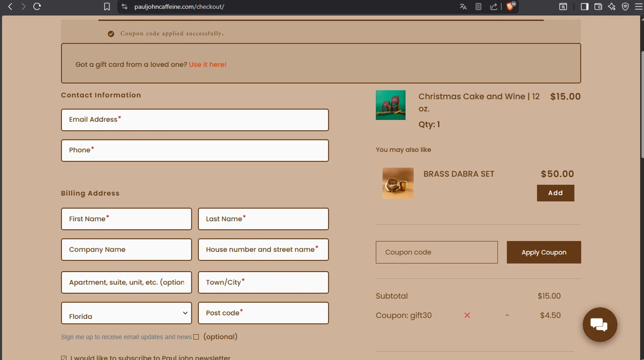
Task: Open site information icon in address bar
Action: [x=125, y=6]
